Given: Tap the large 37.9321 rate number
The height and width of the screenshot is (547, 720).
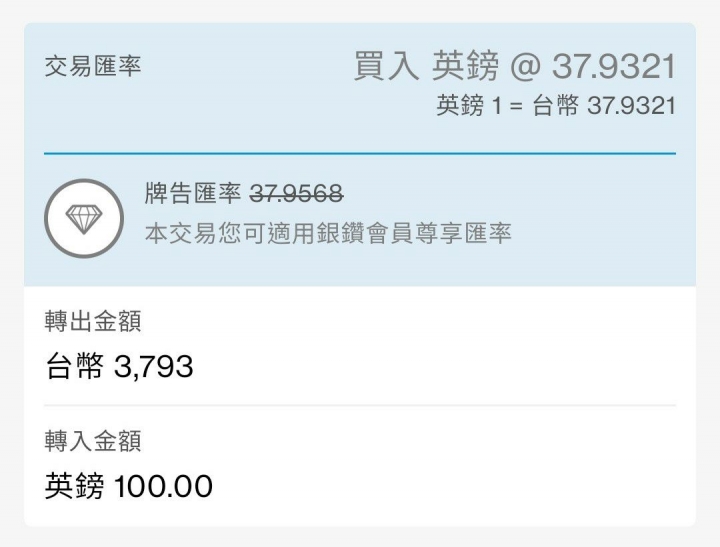Looking at the screenshot, I should coord(614,66).
